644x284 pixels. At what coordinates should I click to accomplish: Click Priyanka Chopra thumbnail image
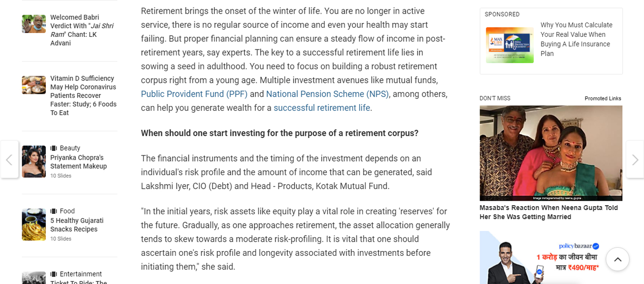[34, 162]
